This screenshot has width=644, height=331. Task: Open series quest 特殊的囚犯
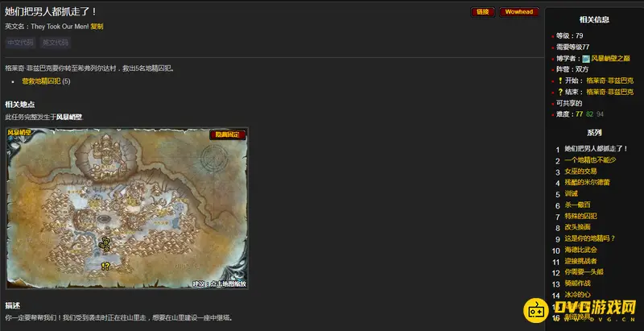580,216
